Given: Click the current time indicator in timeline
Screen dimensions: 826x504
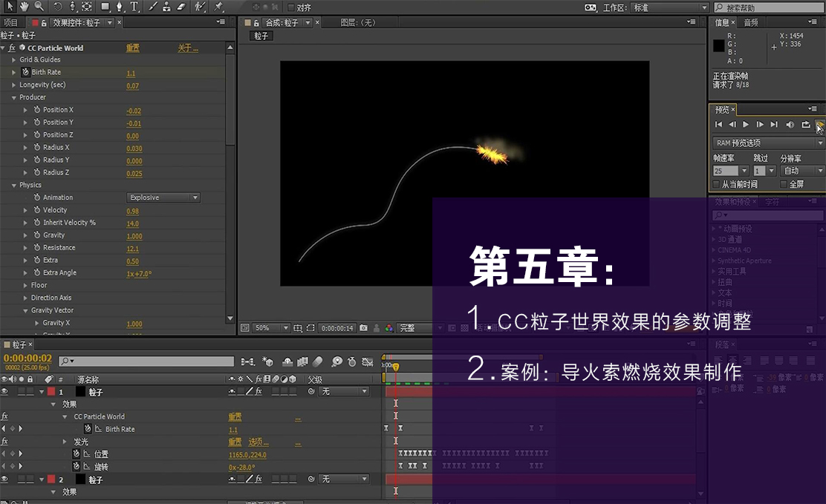Looking at the screenshot, I should [396, 367].
